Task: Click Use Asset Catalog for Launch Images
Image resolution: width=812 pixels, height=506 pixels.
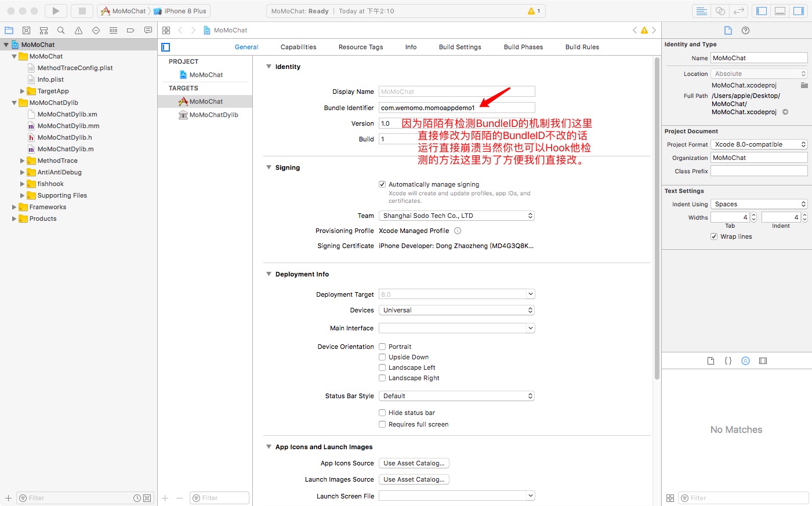Action: (x=414, y=479)
